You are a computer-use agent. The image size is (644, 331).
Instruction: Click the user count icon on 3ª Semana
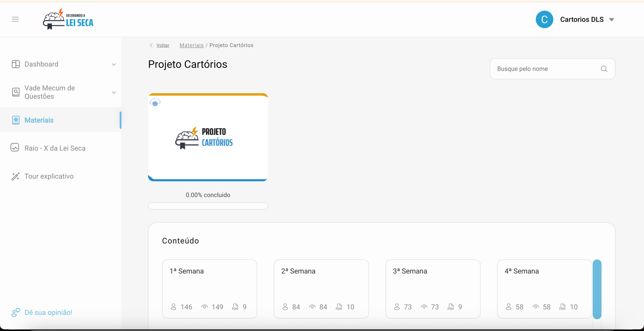point(397,307)
